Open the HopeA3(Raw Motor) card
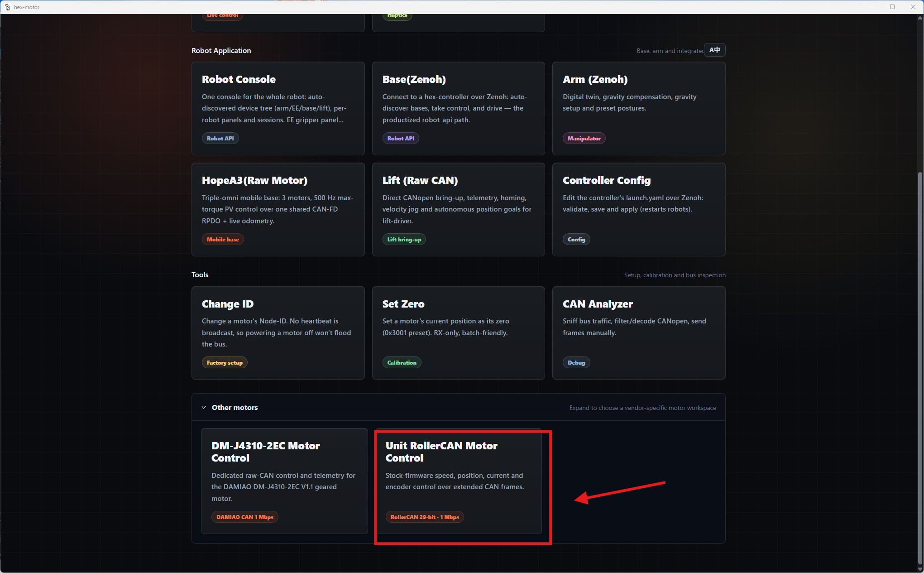Image resolution: width=924 pixels, height=573 pixels. coord(278,210)
